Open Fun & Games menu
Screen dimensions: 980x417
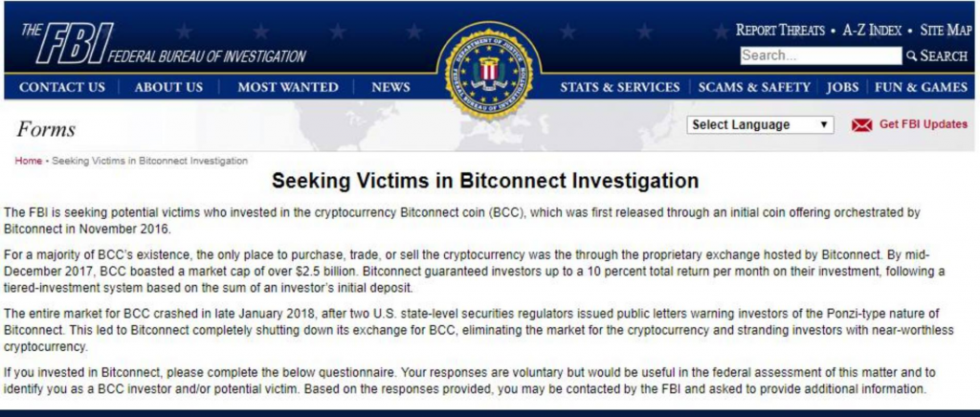coord(922,87)
